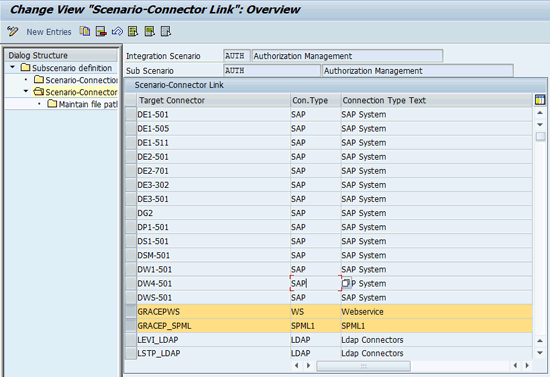Click far-right scroll right arrow
This screenshot has height=377, width=550.
527,365
